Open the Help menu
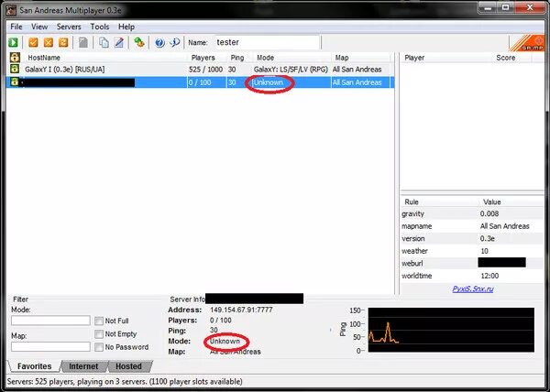 (126, 27)
